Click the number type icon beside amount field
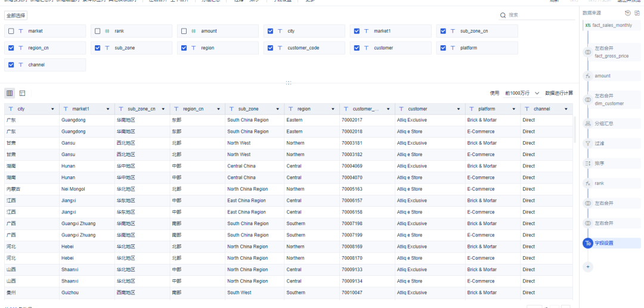 [193, 31]
